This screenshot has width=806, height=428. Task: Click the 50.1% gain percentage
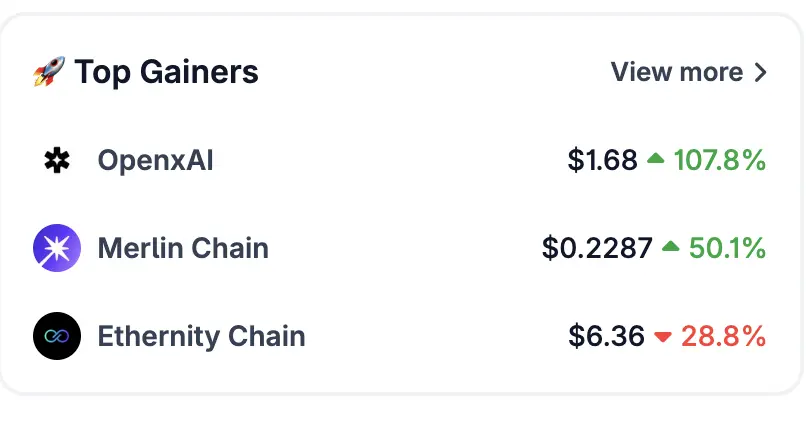click(x=727, y=248)
